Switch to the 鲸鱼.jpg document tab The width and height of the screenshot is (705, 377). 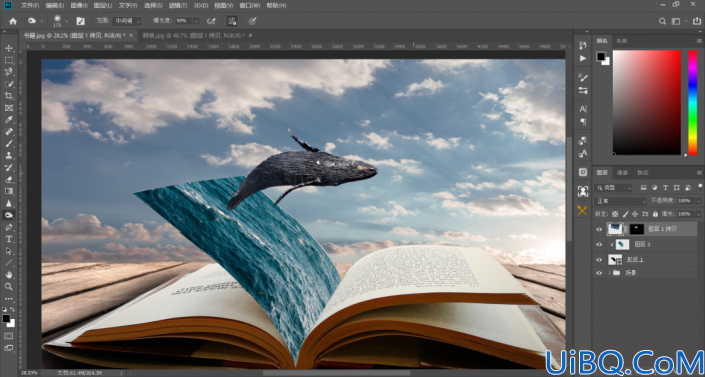pos(194,36)
